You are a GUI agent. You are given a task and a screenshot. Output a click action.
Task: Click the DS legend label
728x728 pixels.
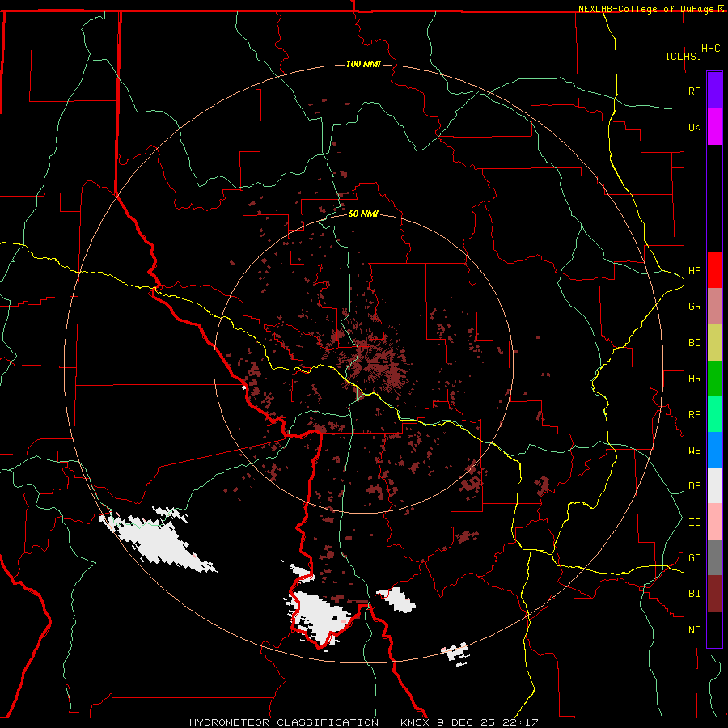[x=695, y=486]
